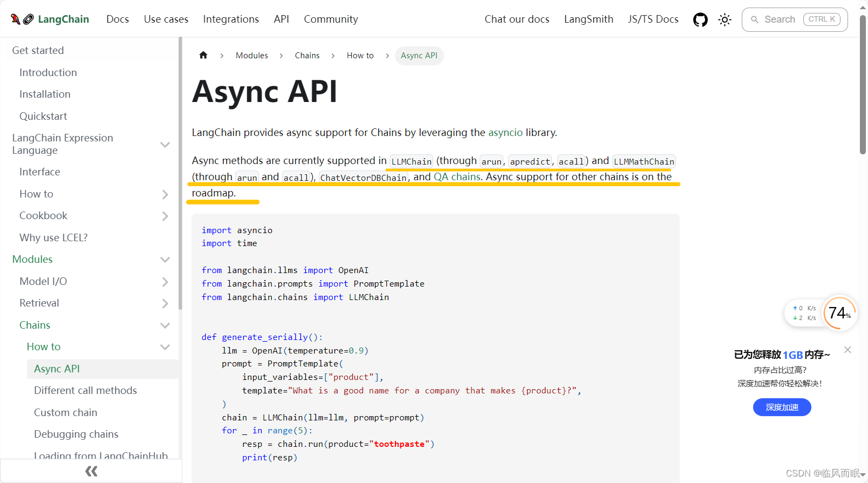Expand the LCEL How to chevron
The width and height of the screenshot is (868, 483).
coord(165,194)
